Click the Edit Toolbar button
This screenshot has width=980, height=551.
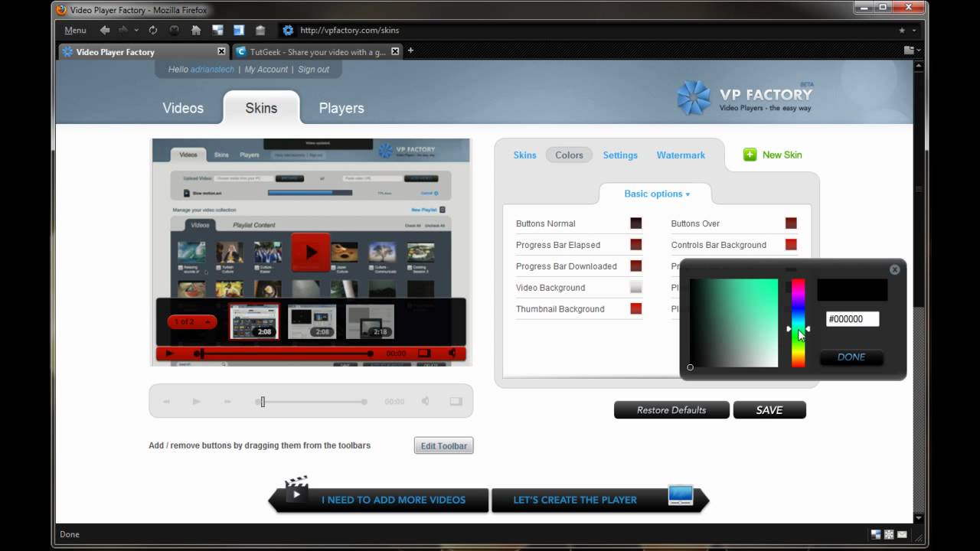tap(444, 445)
